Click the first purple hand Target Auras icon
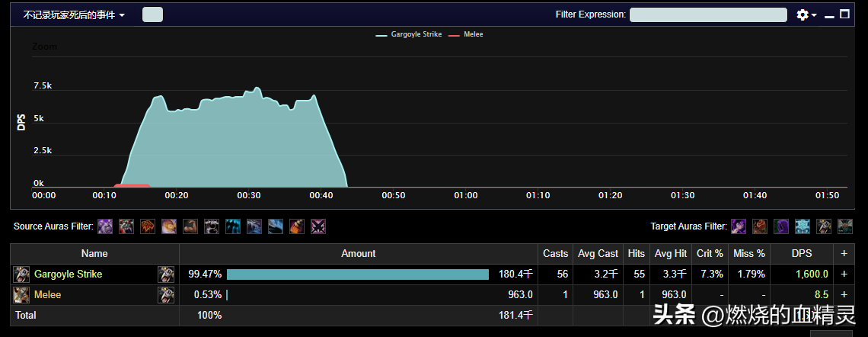 point(739,226)
